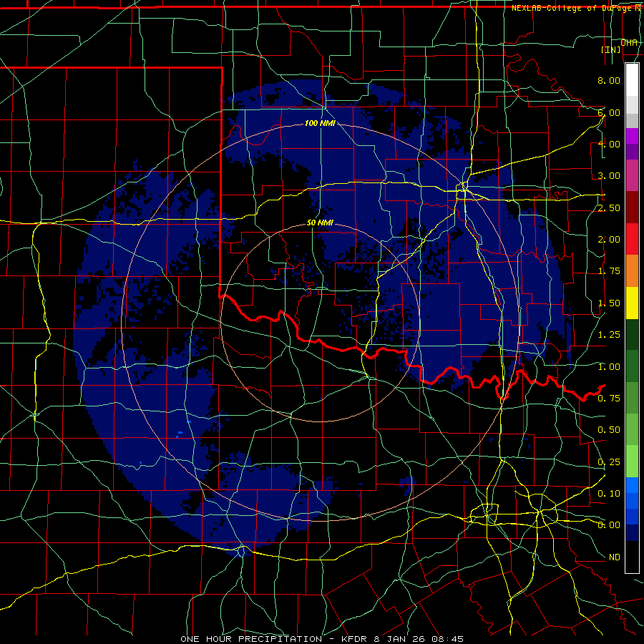Click the 0.10 legend value
The width and height of the screenshot is (644, 644).
click(609, 494)
